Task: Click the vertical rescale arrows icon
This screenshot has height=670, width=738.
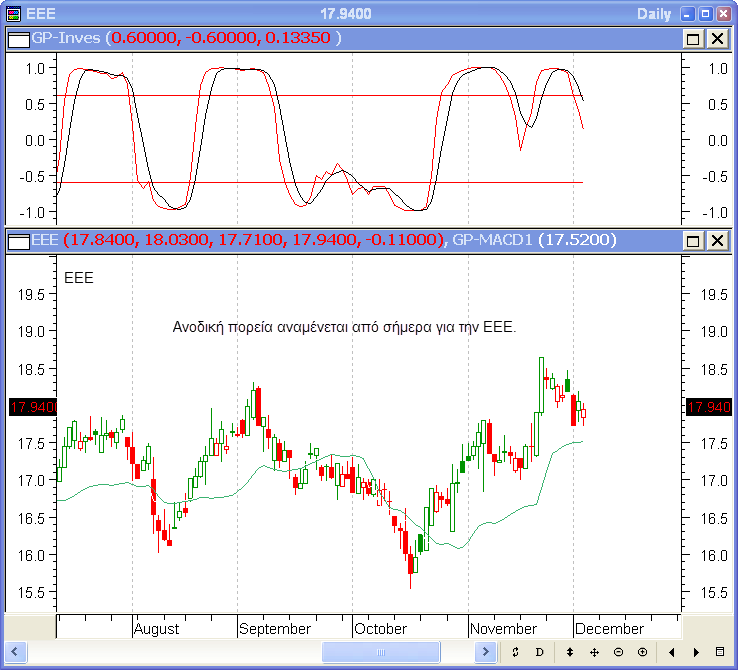Action: coord(570,652)
